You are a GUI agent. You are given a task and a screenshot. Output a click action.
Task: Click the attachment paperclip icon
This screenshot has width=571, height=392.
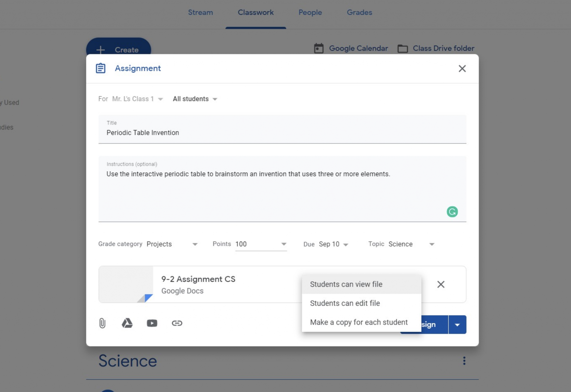(x=102, y=323)
